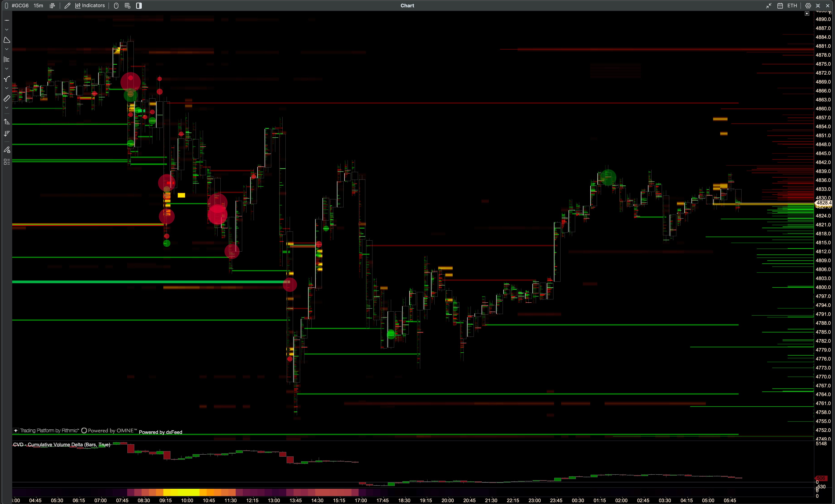
Task: Click the ETH session button
Action: point(792,5)
